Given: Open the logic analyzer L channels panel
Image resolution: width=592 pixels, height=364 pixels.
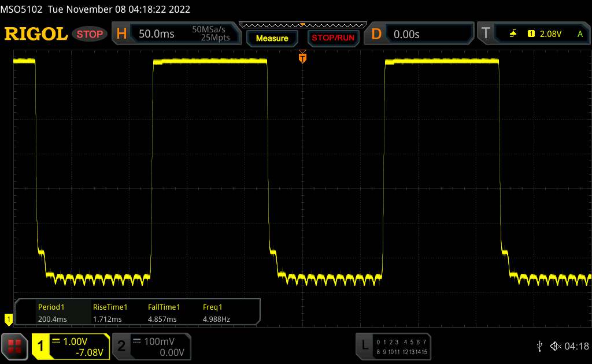Looking at the screenshot, I should click(393, 346).
